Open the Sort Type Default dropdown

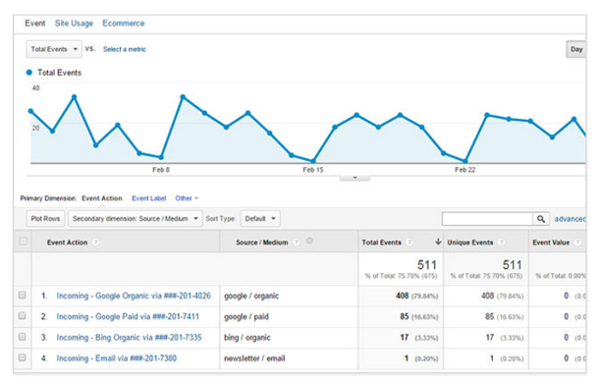[x=260, y=219]
